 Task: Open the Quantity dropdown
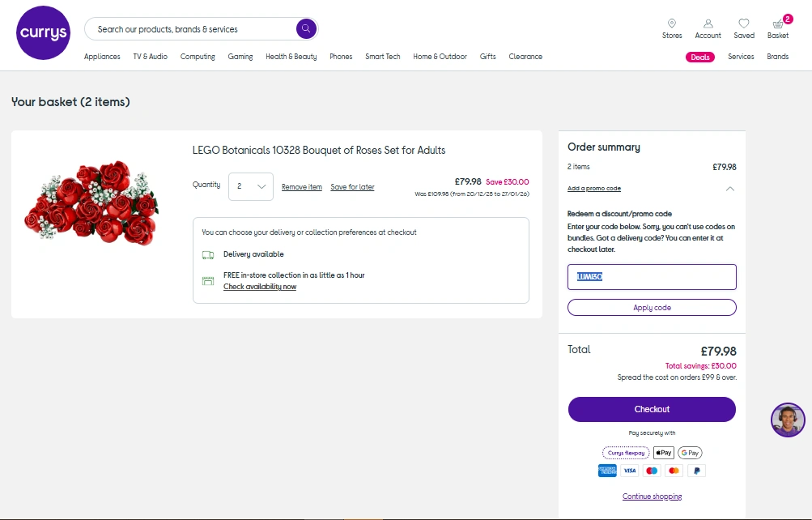[251, 186]
